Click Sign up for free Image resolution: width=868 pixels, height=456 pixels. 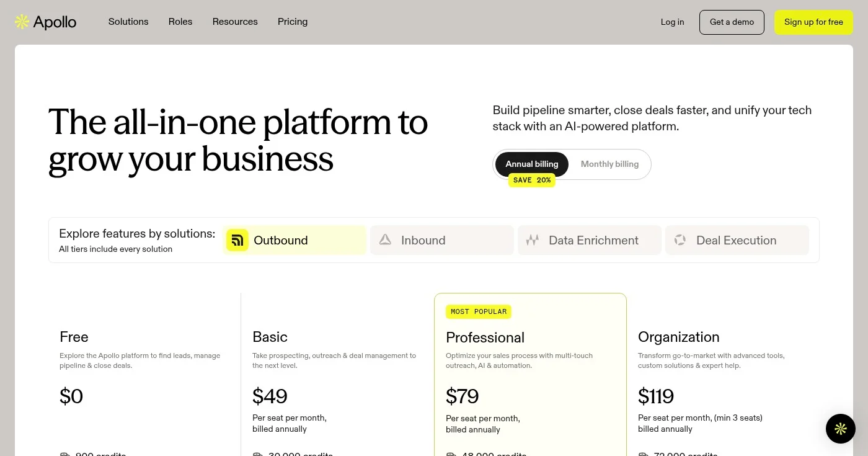pos(813,22)
